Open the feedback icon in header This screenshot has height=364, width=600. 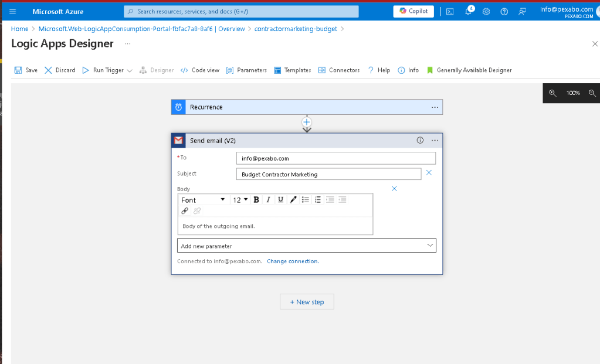click(x=523, y=12)
